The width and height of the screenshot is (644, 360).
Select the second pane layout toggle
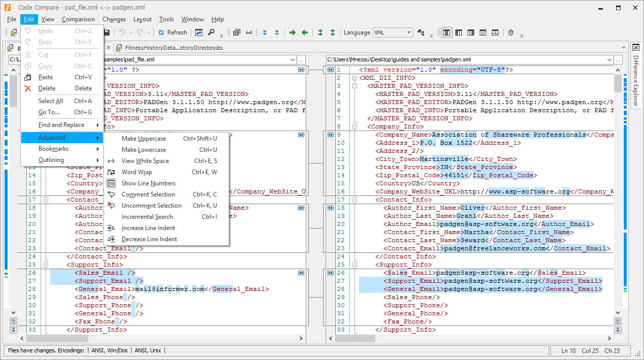(x=459, y=32)
